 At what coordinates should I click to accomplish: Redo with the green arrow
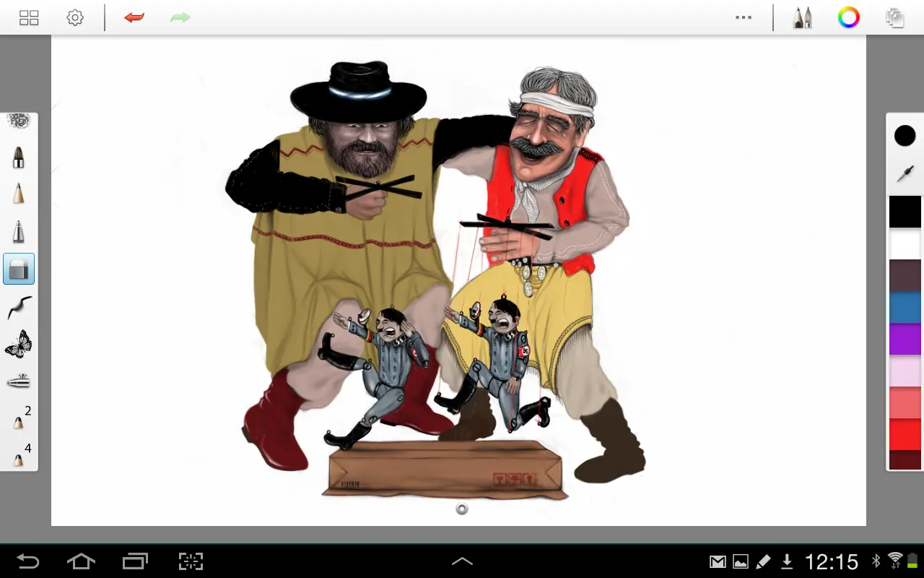pos(179,17)
